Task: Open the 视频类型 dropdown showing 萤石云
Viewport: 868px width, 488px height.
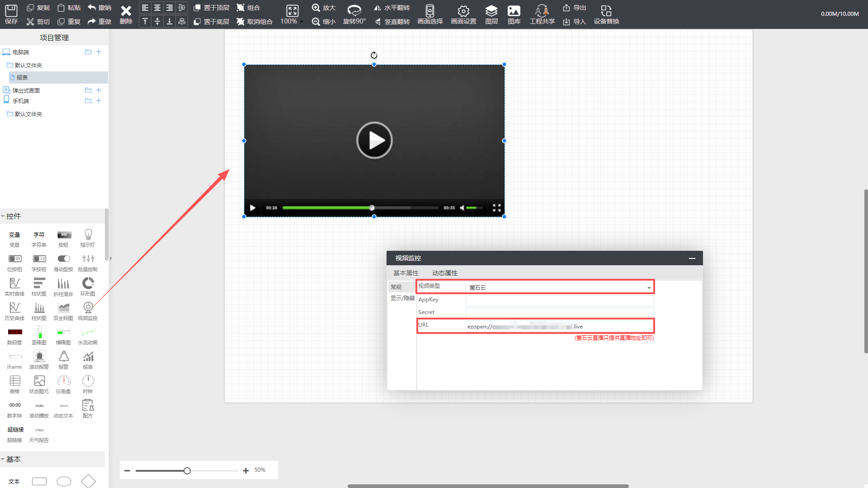Action: [559, 287]
